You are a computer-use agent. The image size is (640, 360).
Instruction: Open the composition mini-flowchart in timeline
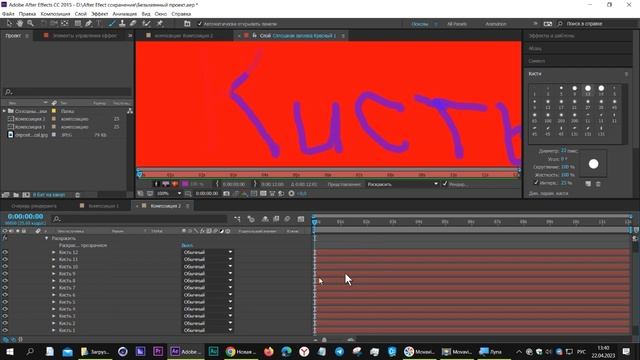tap(237, 219)
